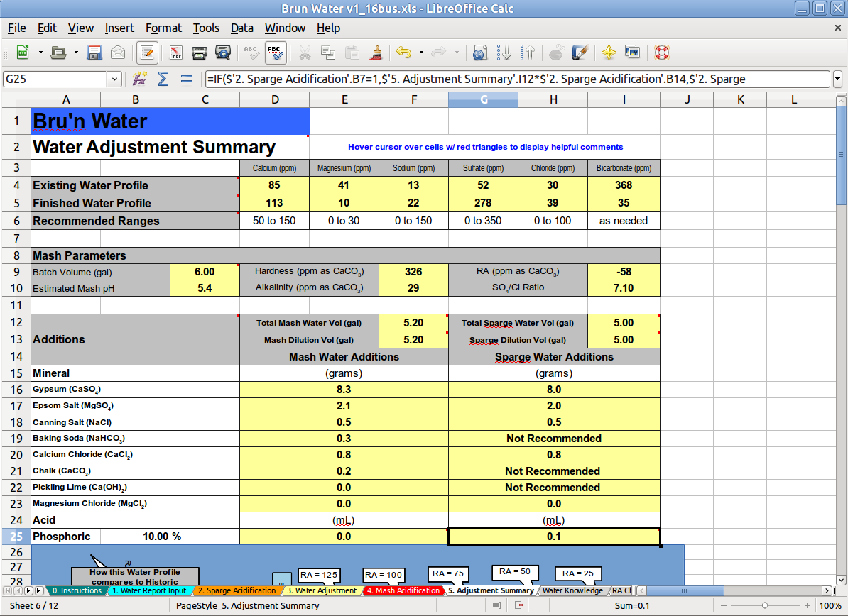Activate the Format Paintbrush tool
This screenshot has width=848, height=616.
click(375, 53)
